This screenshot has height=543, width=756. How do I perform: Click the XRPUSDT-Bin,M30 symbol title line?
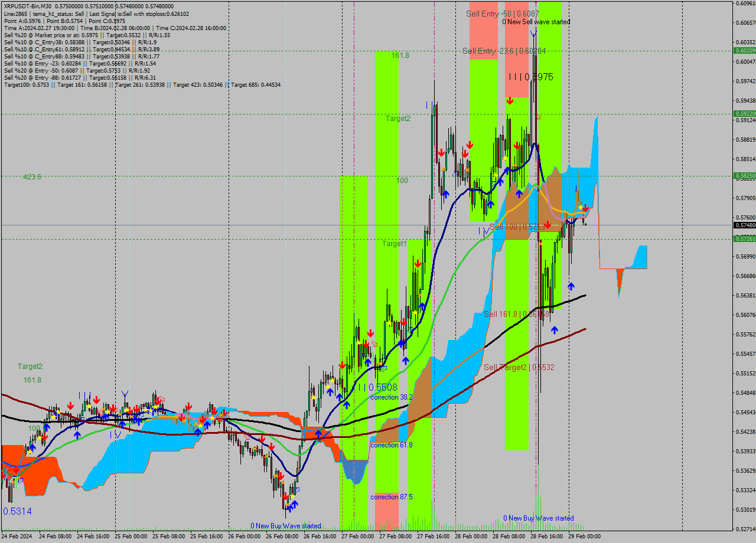click(x=89, y=6)
